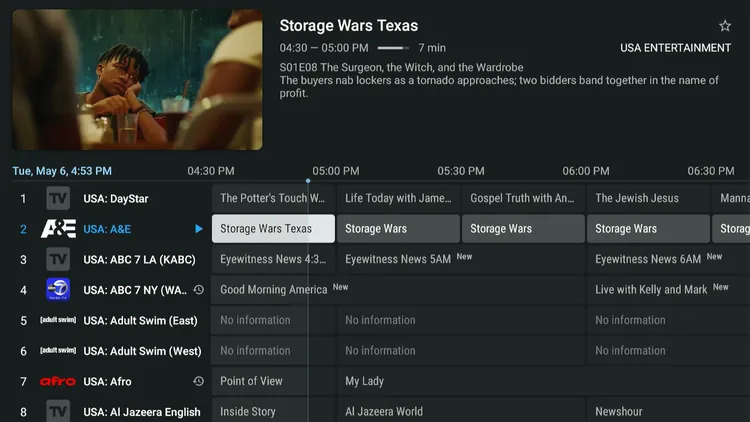Click the Adult Swim (West) logo
The width and height of the screenshot is (750, 422).
coord(58,351)
